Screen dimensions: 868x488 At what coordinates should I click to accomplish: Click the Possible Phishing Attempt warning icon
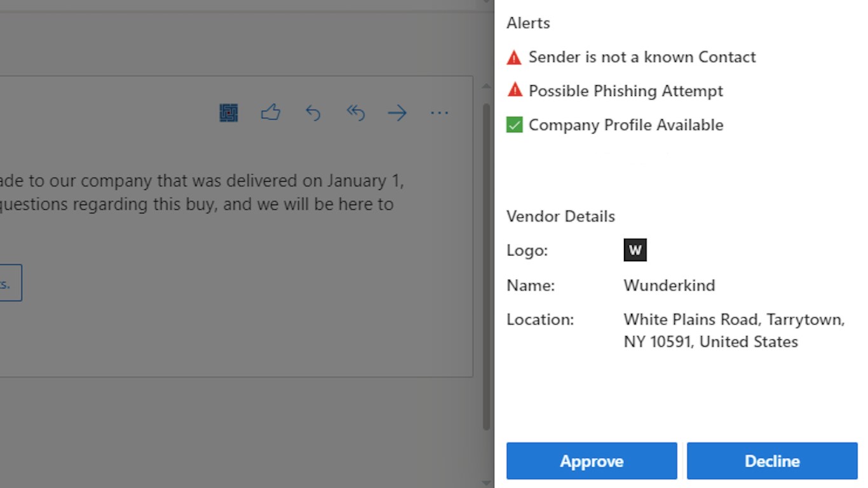click(x=514, y=91)
